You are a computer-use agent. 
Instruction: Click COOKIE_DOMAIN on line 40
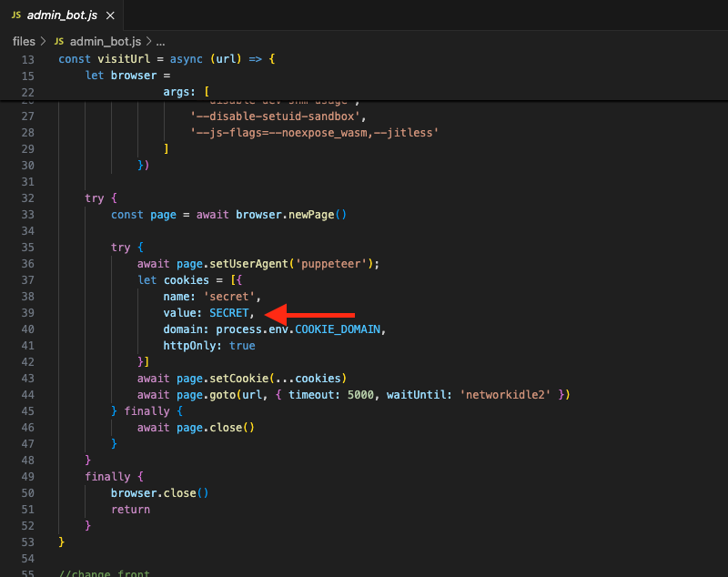point(340,329)
